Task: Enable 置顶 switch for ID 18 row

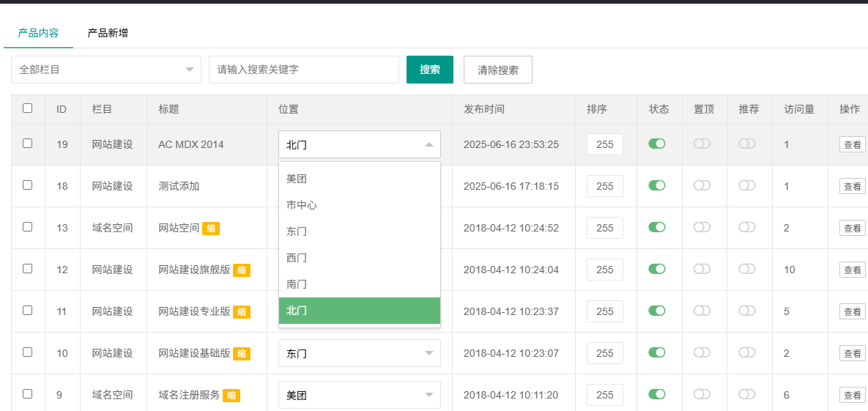Action: tap(702, 185)
